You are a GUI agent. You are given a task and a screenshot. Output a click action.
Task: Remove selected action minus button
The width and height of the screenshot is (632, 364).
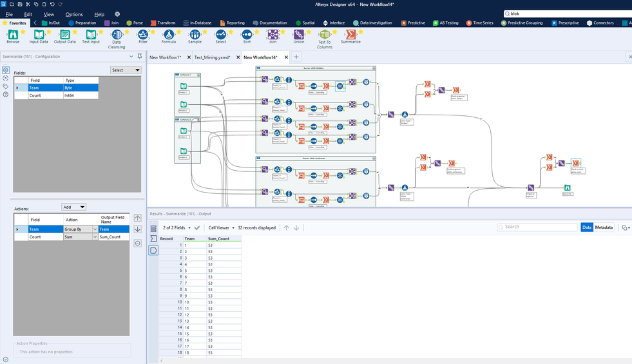(137, 243)
